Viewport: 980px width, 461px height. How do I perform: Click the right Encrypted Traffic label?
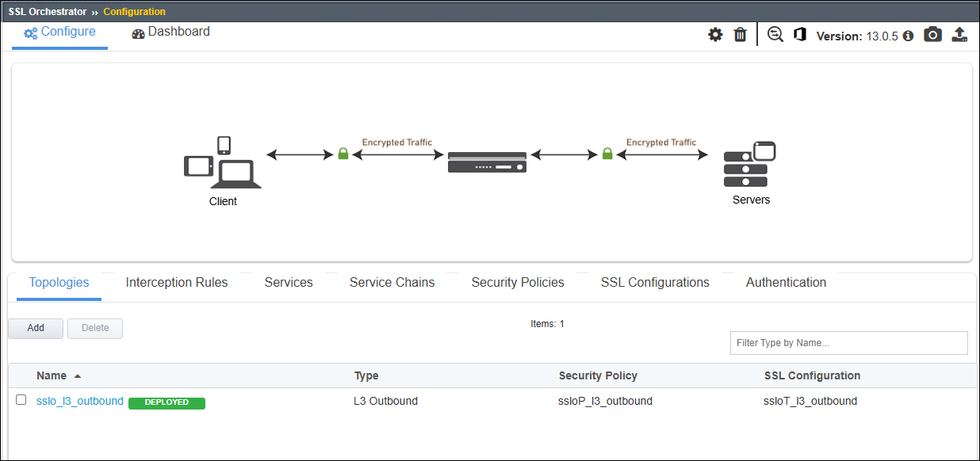661,143
